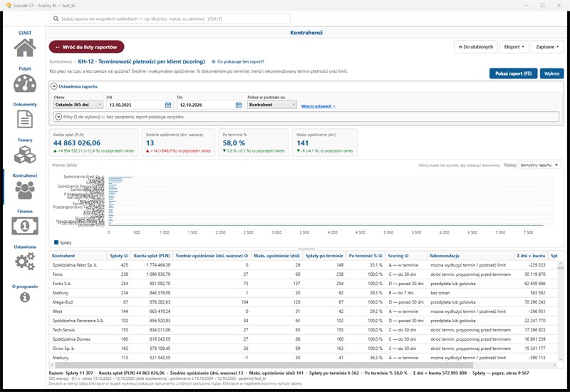Select the Mega-Bud row
The image size is (570, 392).
pos(303,302)
